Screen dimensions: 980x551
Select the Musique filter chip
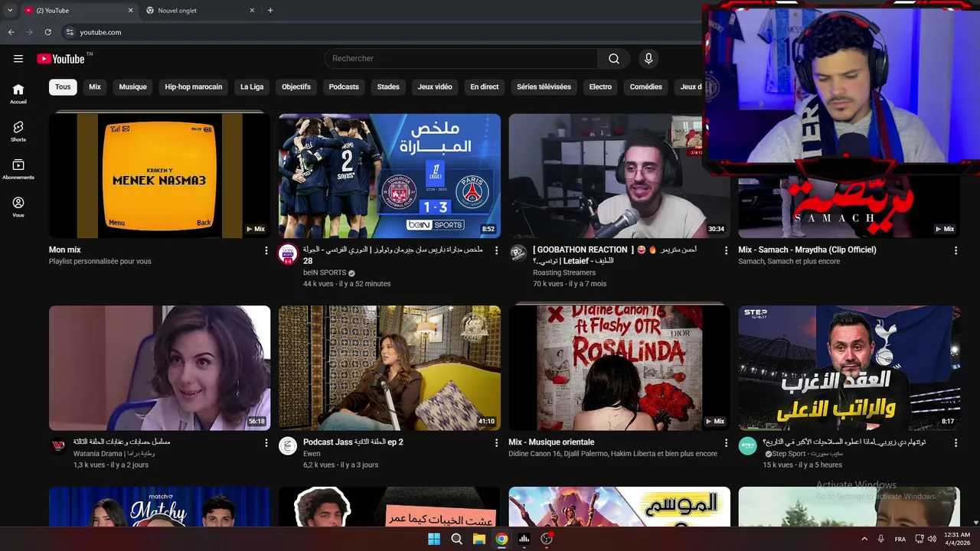132,87
